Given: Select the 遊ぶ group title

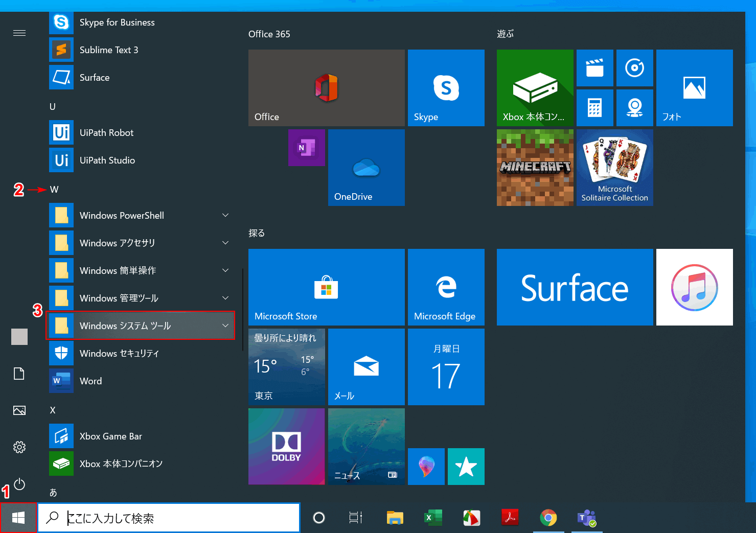Looking at the screenshot, I should coord(505,34).
